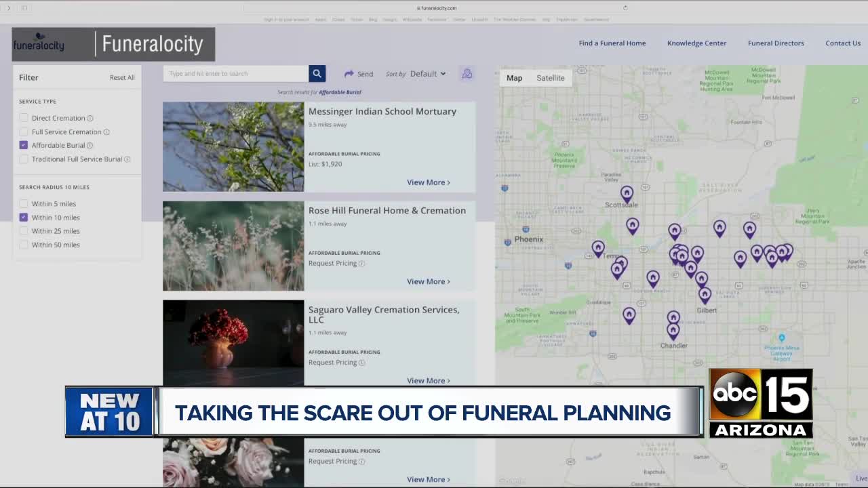Click into the search text field

[x=235, y=73]
